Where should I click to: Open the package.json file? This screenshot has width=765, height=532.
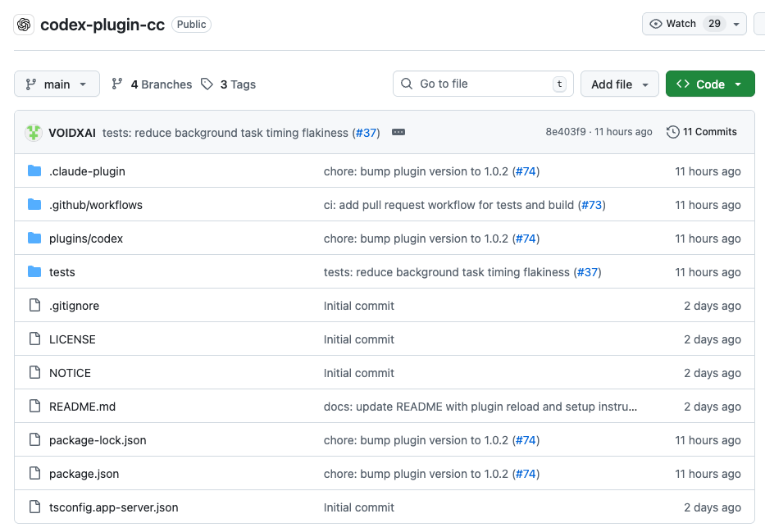pyautogui.click(x=84, y=474)
